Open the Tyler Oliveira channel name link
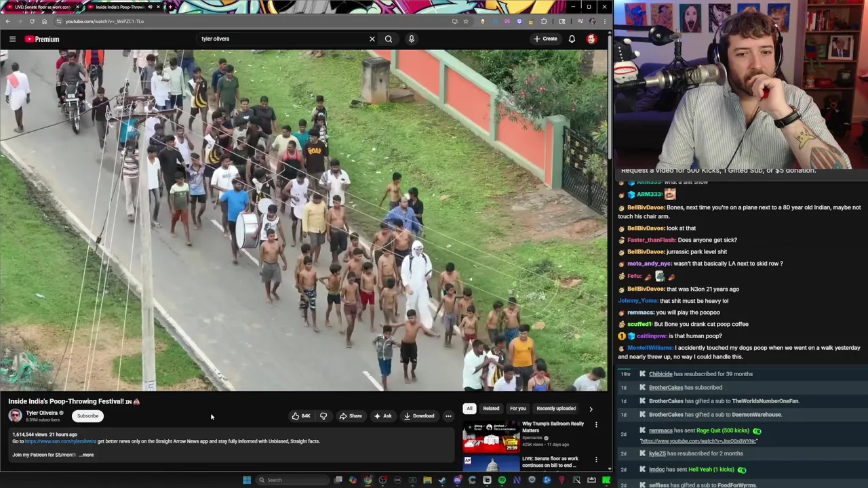Viewport: 868px width, 488px height. tap(41, 413)
